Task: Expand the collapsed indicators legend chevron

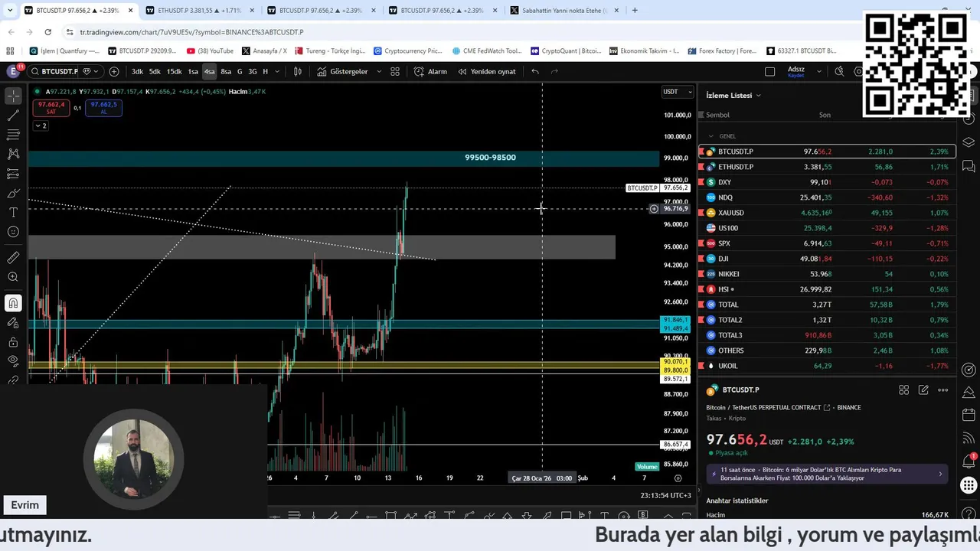Action: point(40,126)
